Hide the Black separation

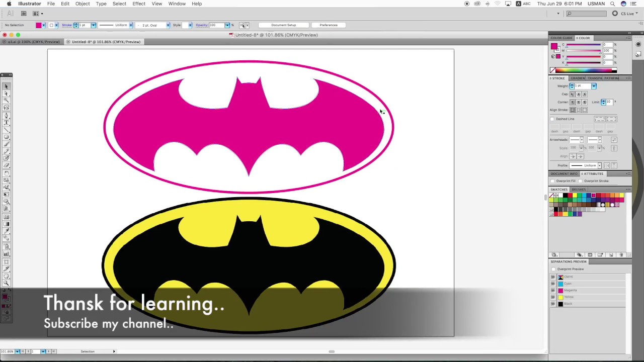pyautogui.click(x=553, y=304)
